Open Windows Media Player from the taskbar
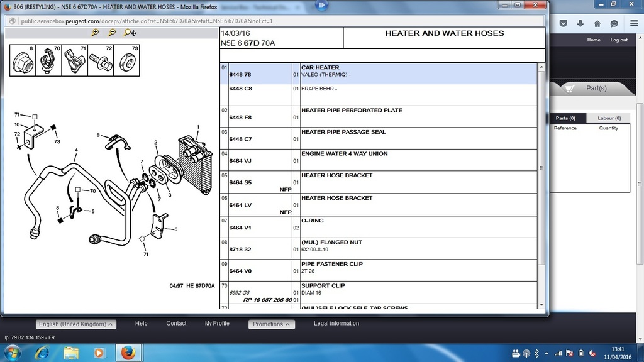The height and width of the screenshot is (362, 644). (x=99, y=353)
